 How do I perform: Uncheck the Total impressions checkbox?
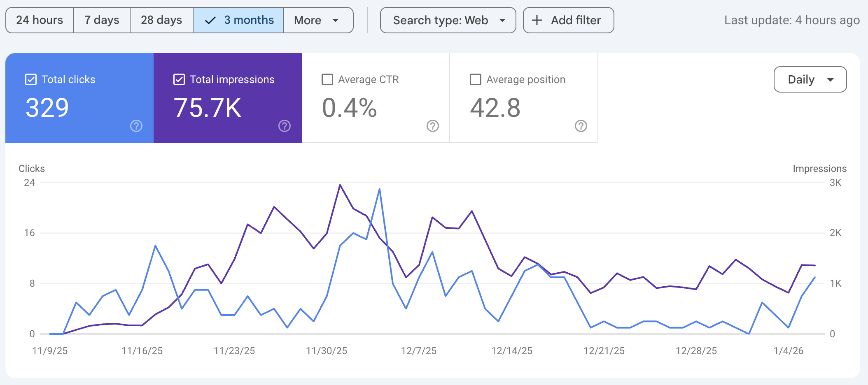(179, 79)
